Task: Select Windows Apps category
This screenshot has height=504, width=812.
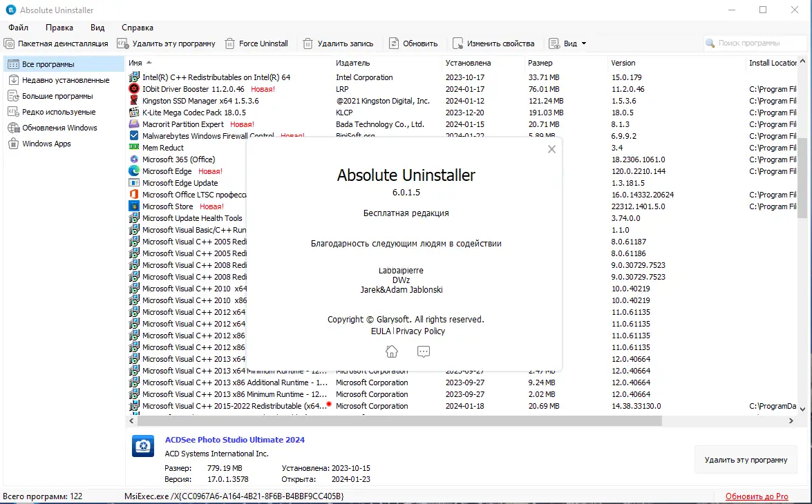Action: coord(64,144)
